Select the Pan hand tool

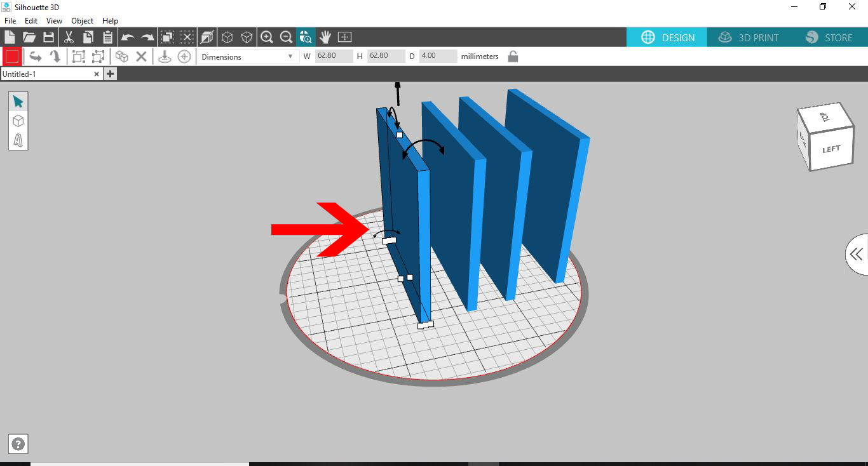pos(325,37)
